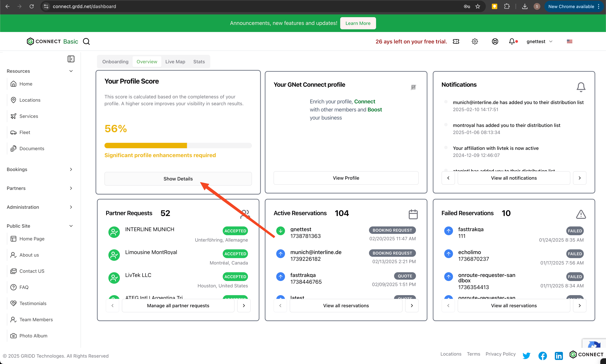Click Chrome downloads icon
This screenshot has height=364, width=606.
(525, 6)
